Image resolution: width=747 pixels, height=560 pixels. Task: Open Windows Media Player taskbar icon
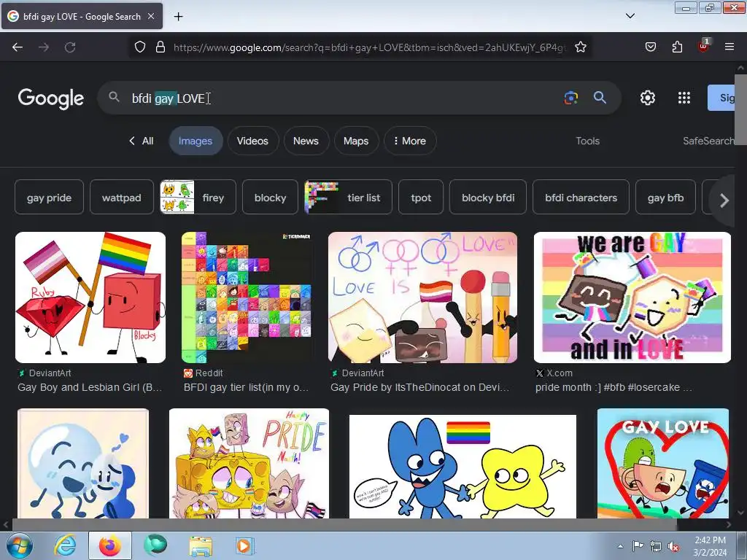pyautogui.click(x=244, y=545)
